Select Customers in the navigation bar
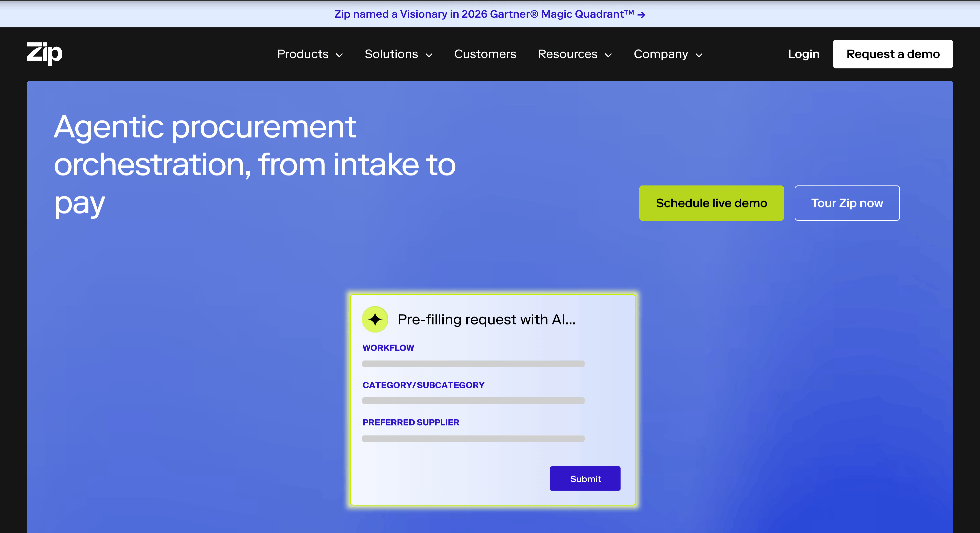The image size is (980, 533). [x=485, y=54]
